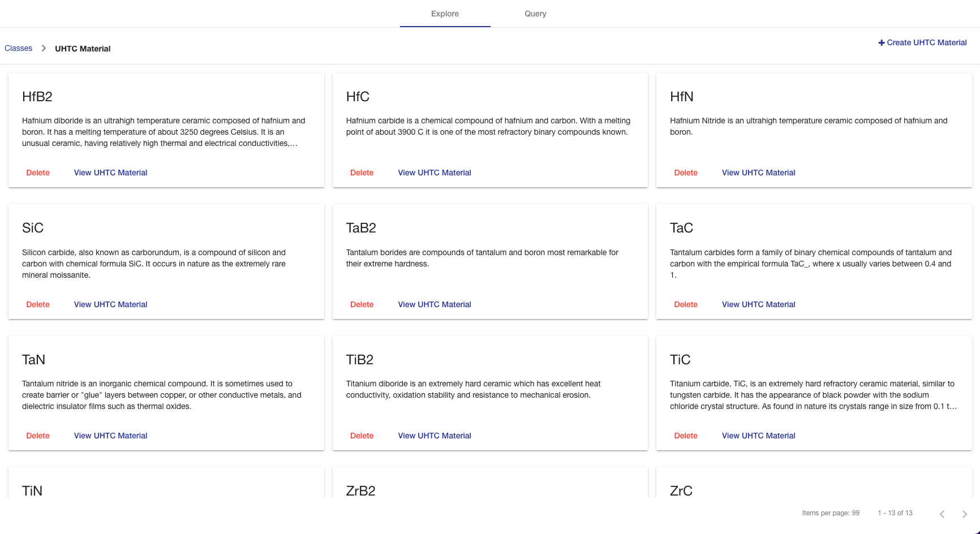View UHTC Material for HfN
980x534 pixels.
758,173
